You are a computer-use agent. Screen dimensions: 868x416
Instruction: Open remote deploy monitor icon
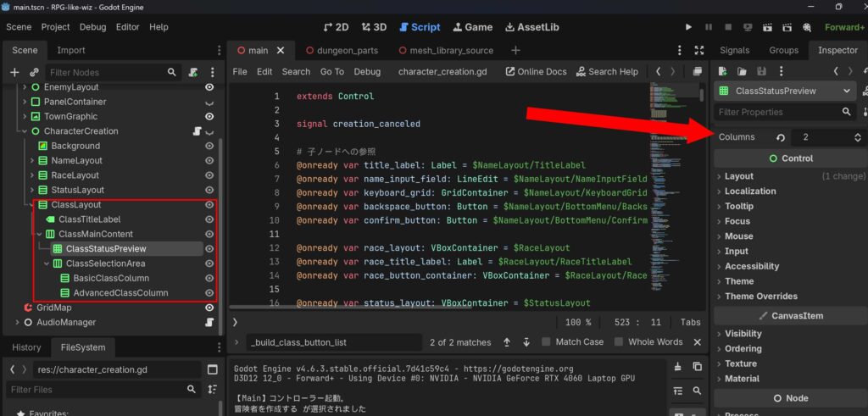click(x=748, y=26)
